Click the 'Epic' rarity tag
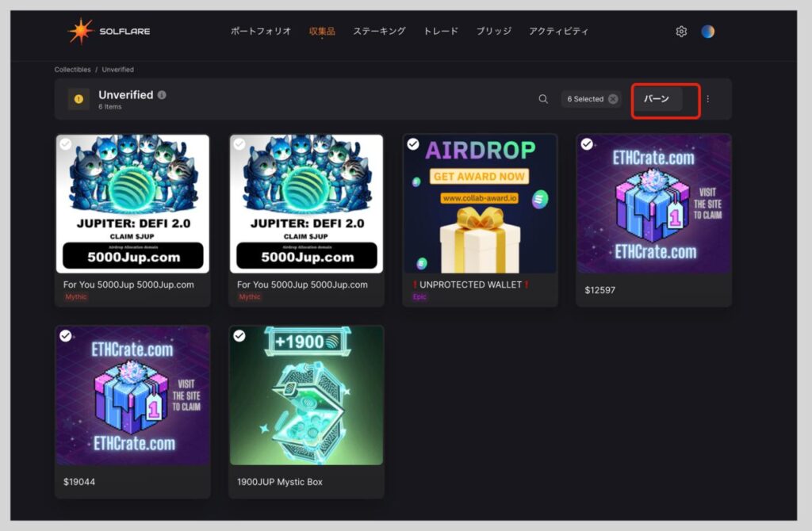The height and width of the screenshot is (531, 812). (419, 296)
